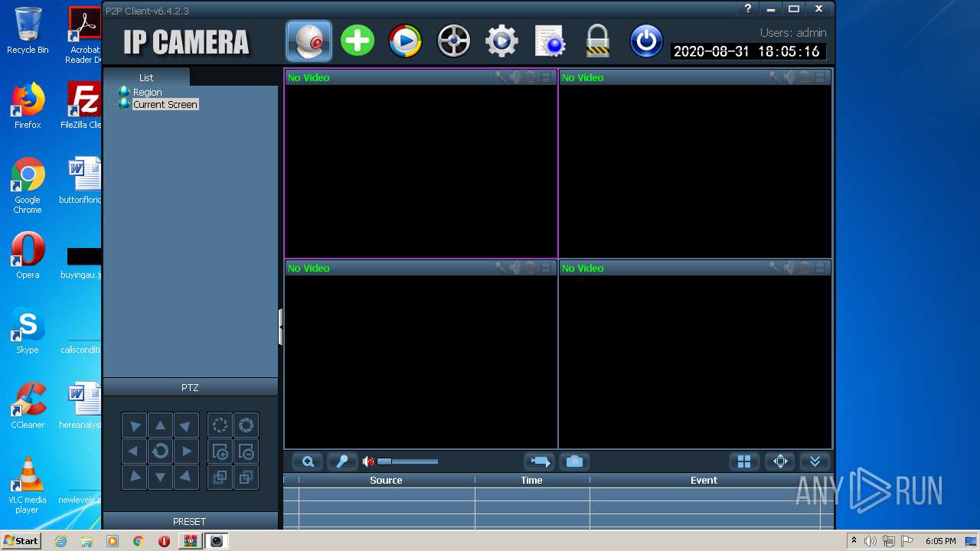Open the Windows Start menu
The image size is (980, 551).
(21, 540)
